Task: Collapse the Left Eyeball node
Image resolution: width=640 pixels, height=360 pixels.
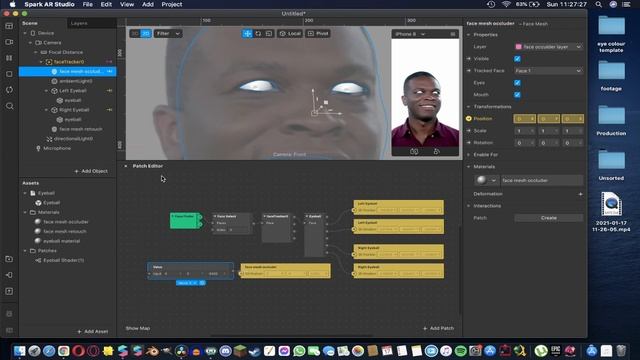Action: click(x=47, y=91)
